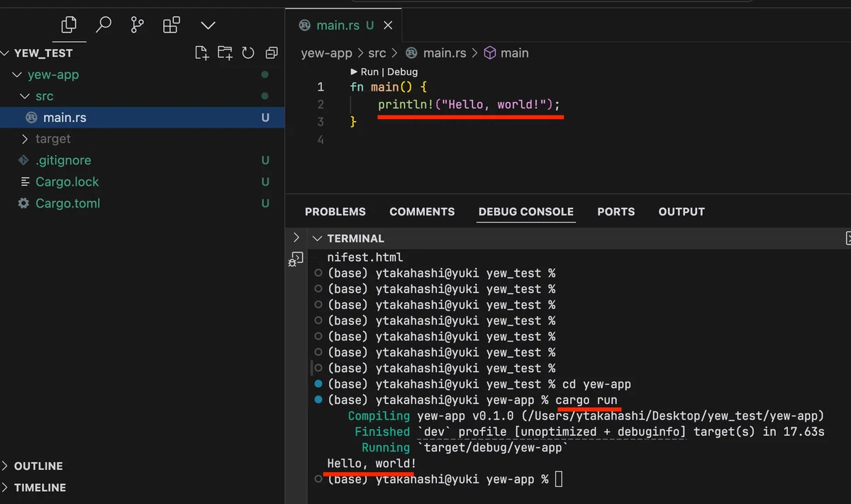Click line number 1 in the editor

321,87
